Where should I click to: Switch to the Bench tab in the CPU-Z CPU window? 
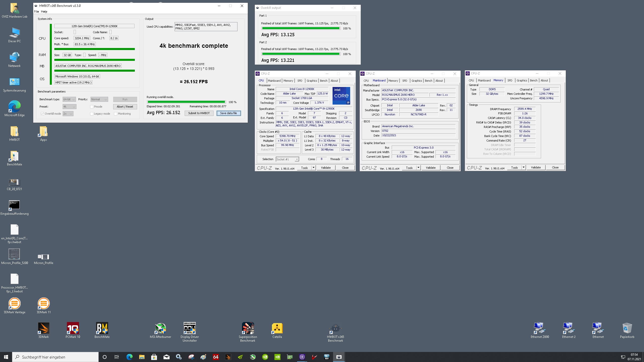pos(324,81)
